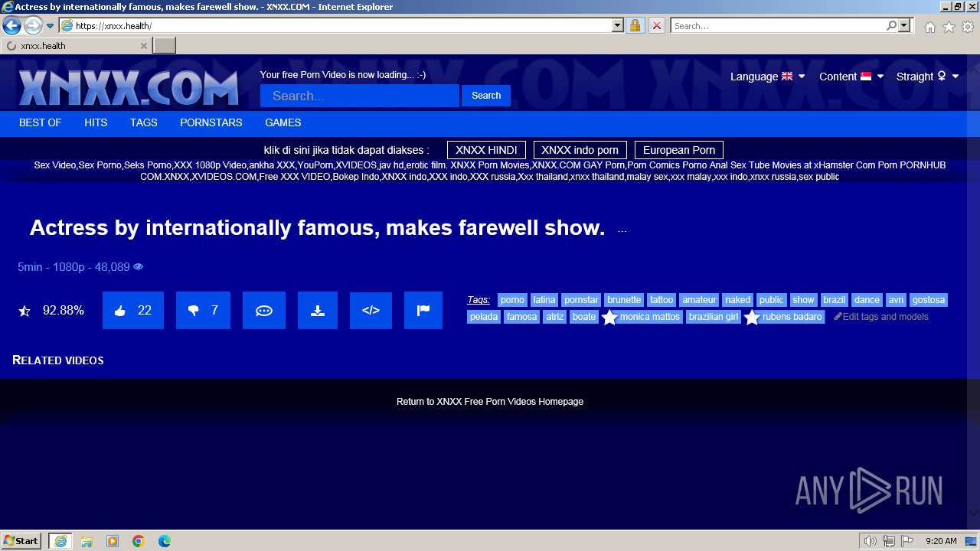The width and height of the screenshot is (980, 551).
Task: Click the report flag button
Action: (423, 311)
